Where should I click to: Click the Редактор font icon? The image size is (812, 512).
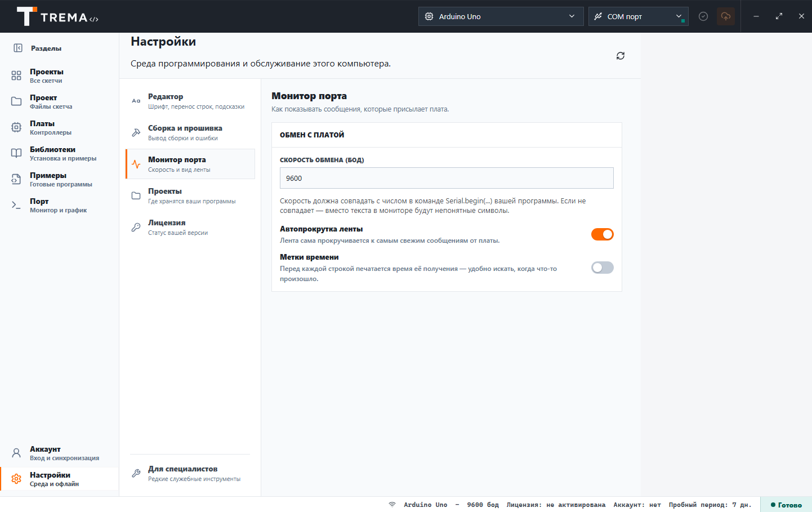pyautogui.click(x=136, y=101)
